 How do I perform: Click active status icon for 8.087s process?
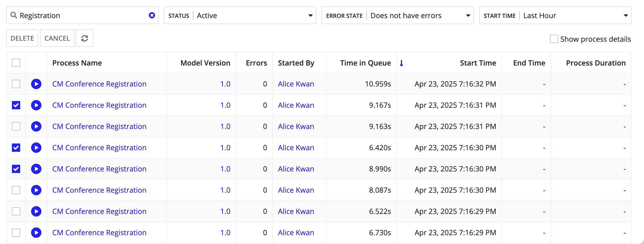[36, 190]
